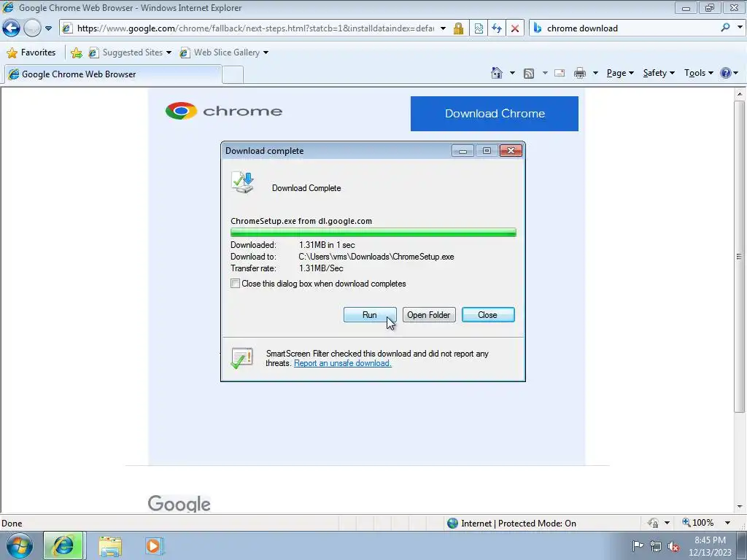This screenshot has width=747, height=560.
Task: Click the Action Center flag tray icon
Action: point(638,545)
